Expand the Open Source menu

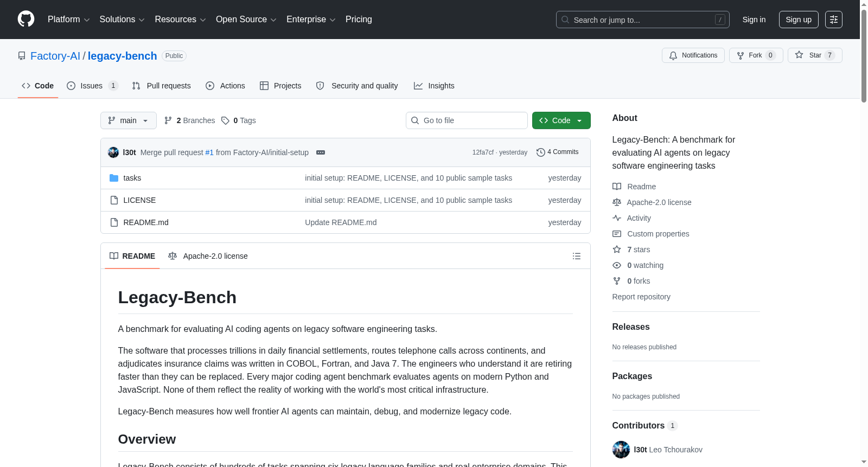(246, 20)
